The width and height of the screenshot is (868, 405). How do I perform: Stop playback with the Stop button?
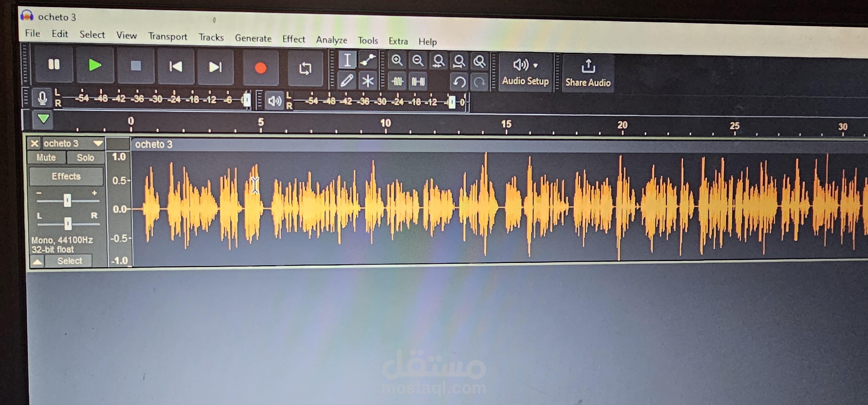[136, 66]
